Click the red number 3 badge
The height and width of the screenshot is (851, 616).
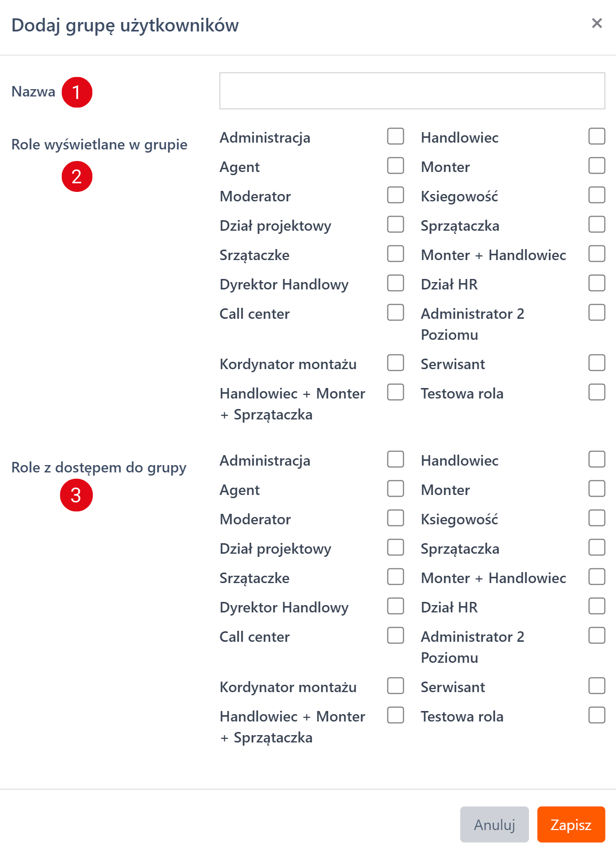point(77,495)
